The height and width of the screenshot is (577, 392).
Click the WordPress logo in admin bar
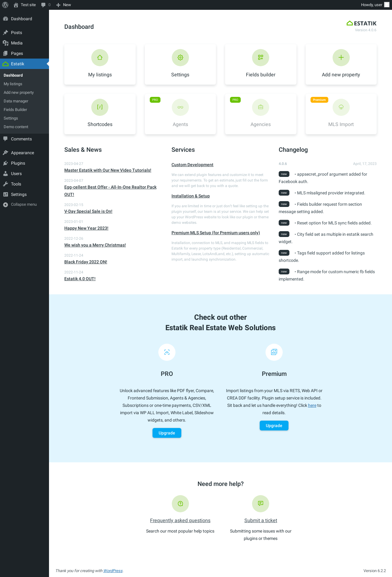pyautogui.click(x=5, y=5)
